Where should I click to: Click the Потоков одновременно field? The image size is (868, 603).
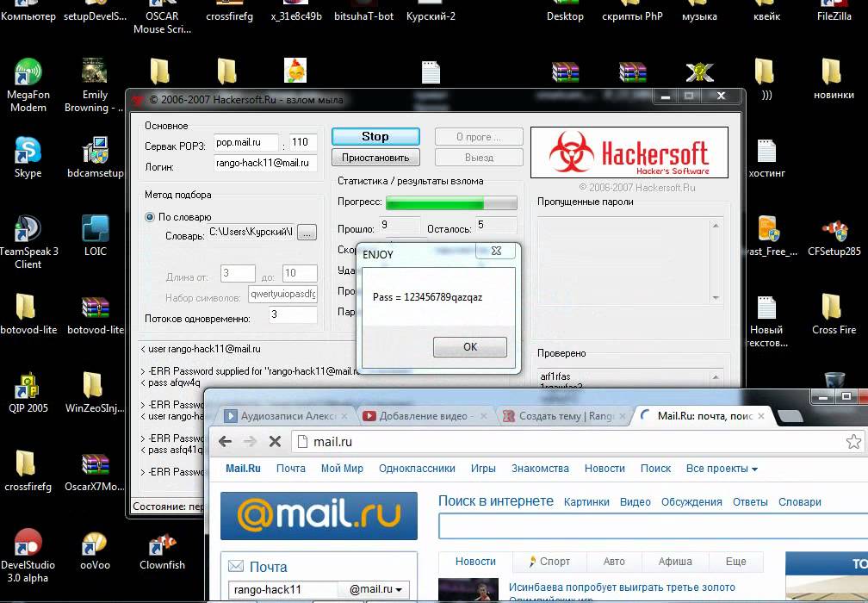point(293,314)
